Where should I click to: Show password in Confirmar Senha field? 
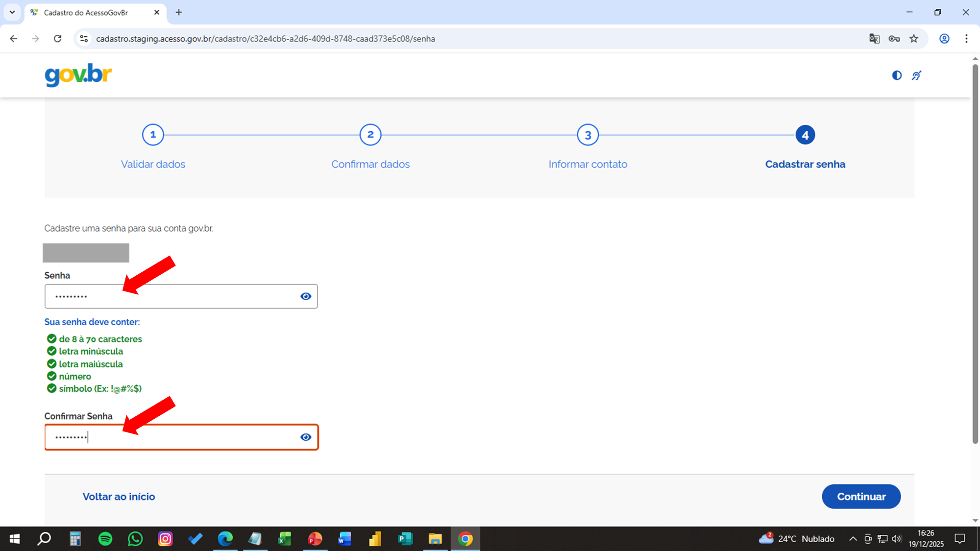(x=306, y=437)
